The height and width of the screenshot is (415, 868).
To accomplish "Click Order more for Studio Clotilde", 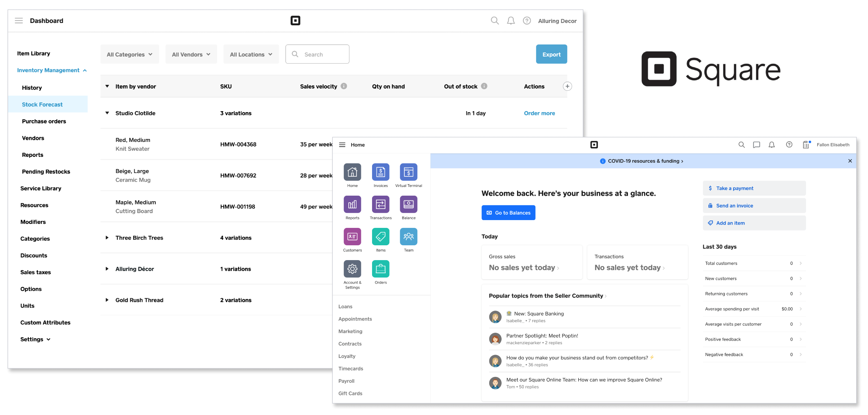I will pos(539,113).
